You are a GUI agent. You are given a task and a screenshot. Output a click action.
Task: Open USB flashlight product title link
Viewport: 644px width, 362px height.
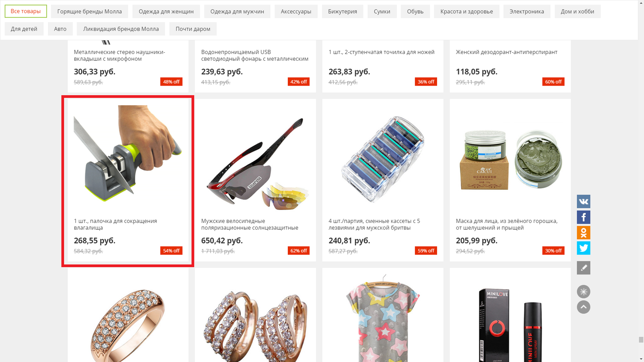point(255,56)
